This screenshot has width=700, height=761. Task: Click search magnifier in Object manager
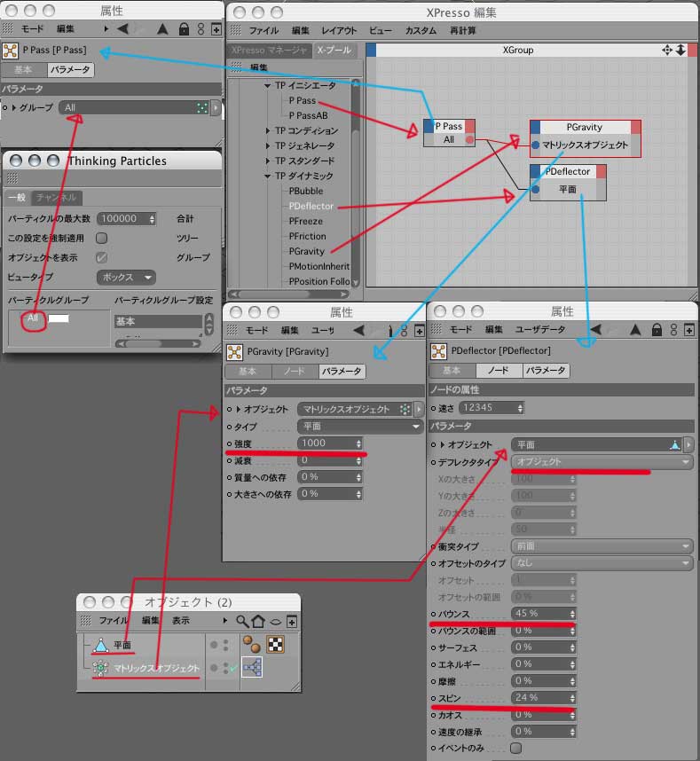[241, 621]
